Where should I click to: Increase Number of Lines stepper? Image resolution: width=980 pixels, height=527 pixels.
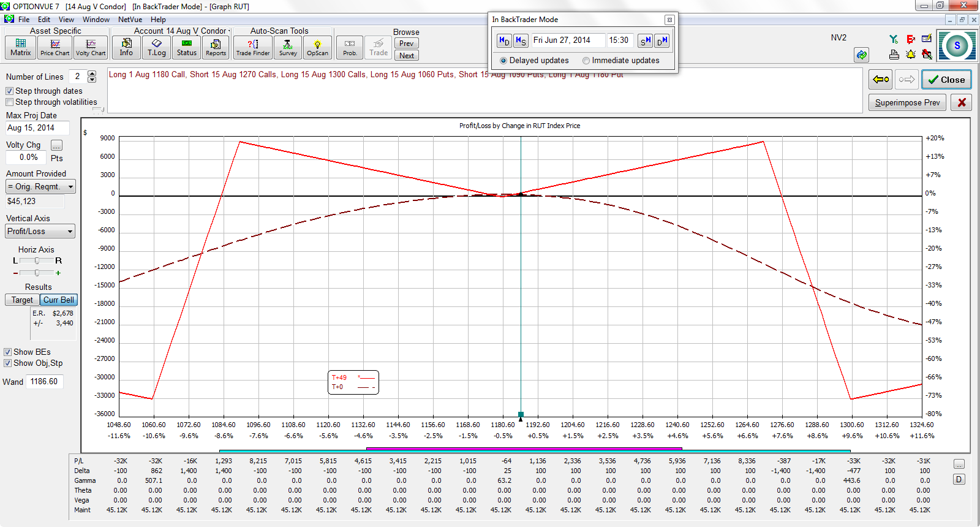(92, 74)
